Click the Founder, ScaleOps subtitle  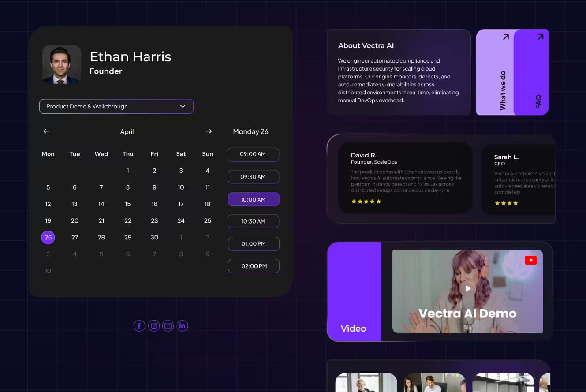tap(374, 162)
